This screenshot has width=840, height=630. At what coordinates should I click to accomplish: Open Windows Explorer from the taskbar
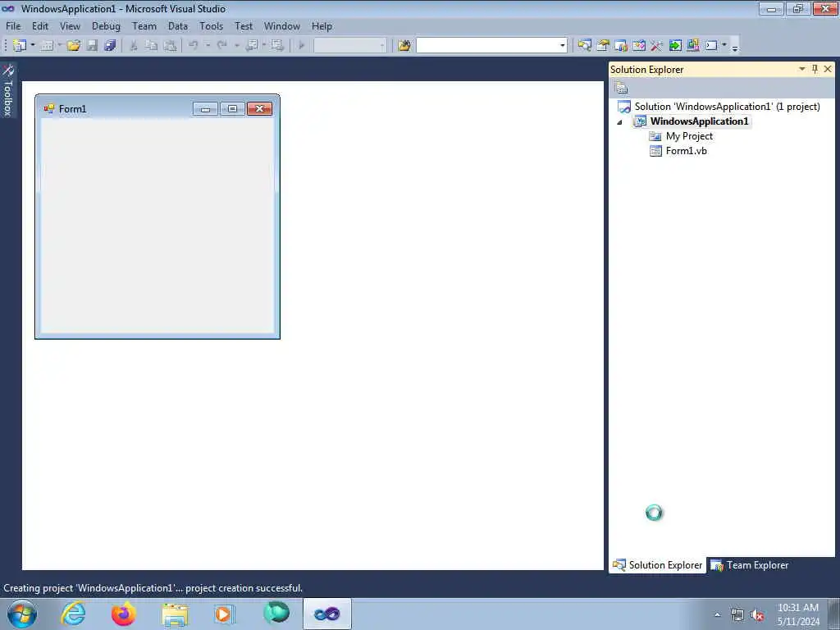click(175, 614)
